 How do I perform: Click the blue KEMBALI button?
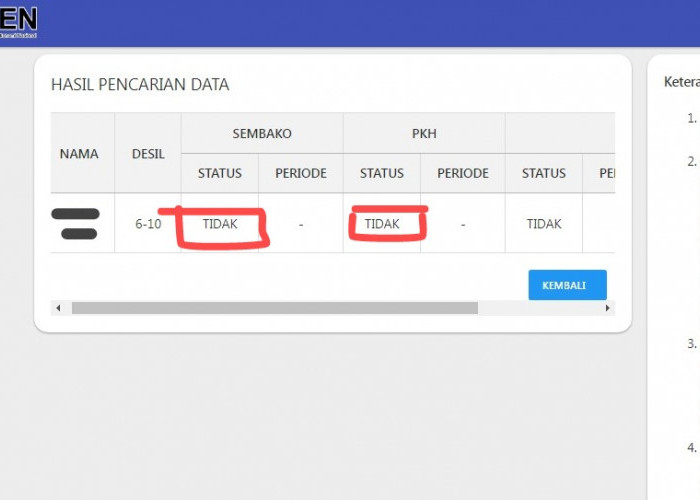[567, 285]
